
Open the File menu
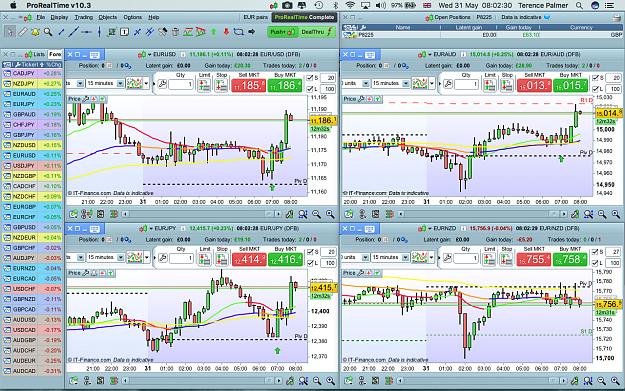click(x=41, y=18)
